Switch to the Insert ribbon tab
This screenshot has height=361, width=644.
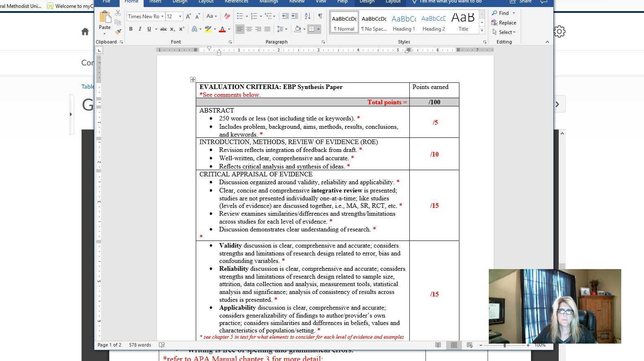[155, 2]
